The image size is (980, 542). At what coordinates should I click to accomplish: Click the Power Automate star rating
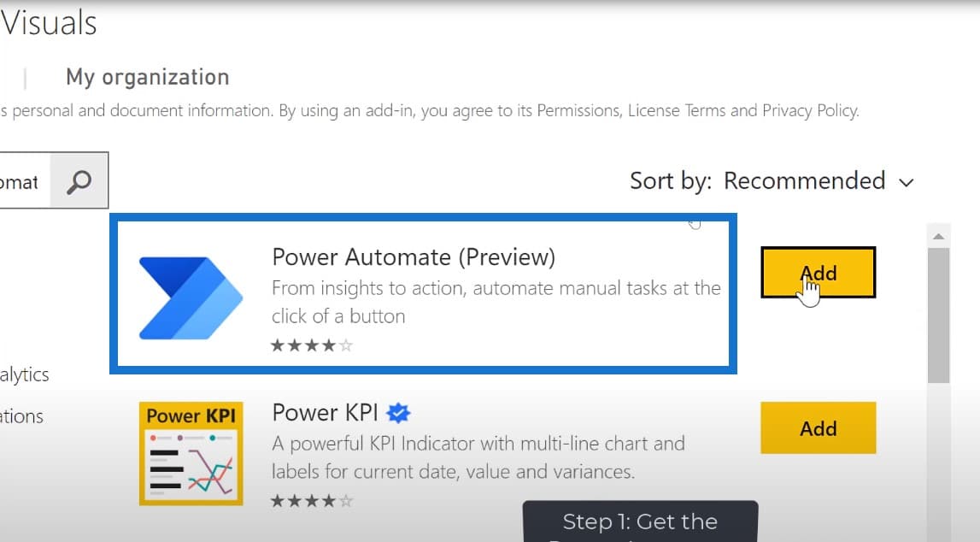click(x=311, y=345)
